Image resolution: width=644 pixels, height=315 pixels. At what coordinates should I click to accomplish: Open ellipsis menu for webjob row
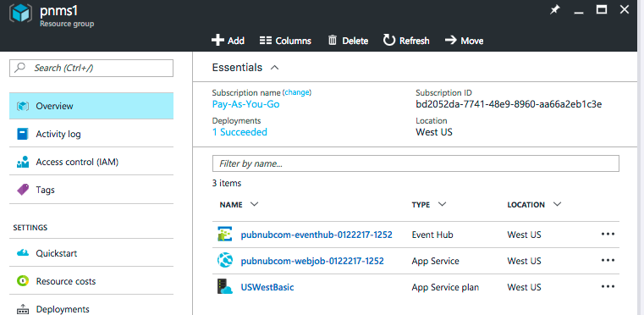click(x=608, y=260)
